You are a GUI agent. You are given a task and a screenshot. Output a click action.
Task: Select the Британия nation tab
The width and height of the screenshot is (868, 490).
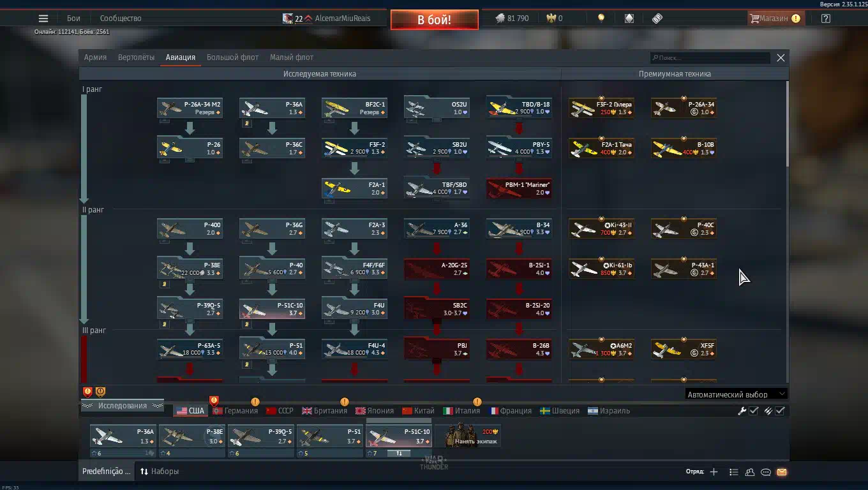click(x=324, y=411)
